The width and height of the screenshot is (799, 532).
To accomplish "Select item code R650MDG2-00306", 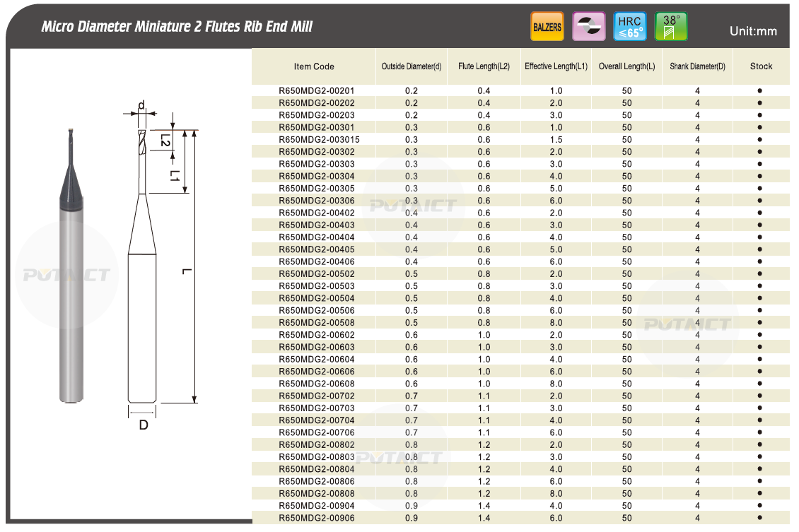I will [317, 201].
